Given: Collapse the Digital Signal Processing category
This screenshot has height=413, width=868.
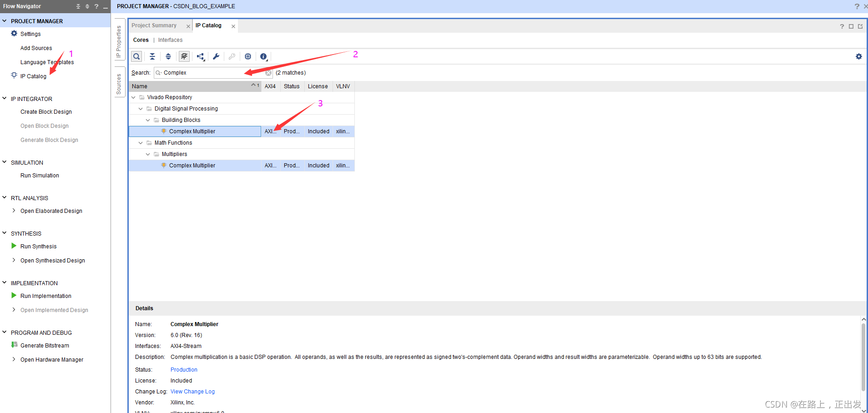Looking at the screenshot, I should tap(140, 108).
